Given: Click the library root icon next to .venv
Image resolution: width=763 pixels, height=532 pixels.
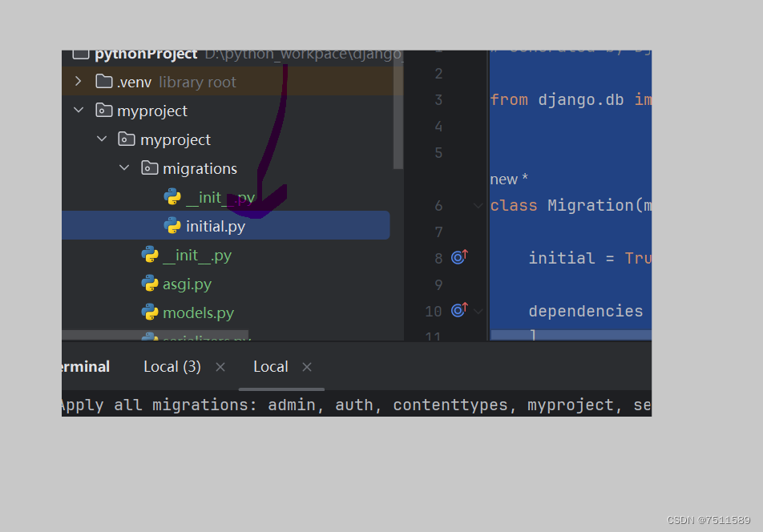Looking at the screenshot, I should click(104, 81).
